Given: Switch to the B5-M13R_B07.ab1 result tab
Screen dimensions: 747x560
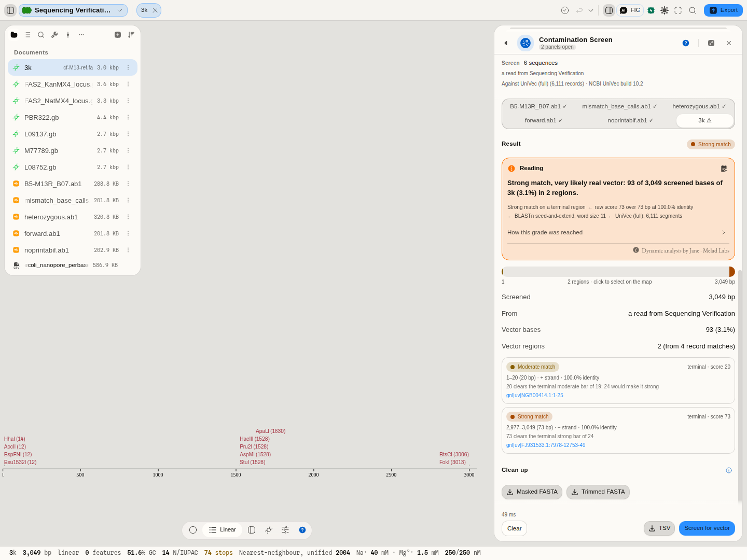Looking at the screenshot, I should tap(538, 106).
